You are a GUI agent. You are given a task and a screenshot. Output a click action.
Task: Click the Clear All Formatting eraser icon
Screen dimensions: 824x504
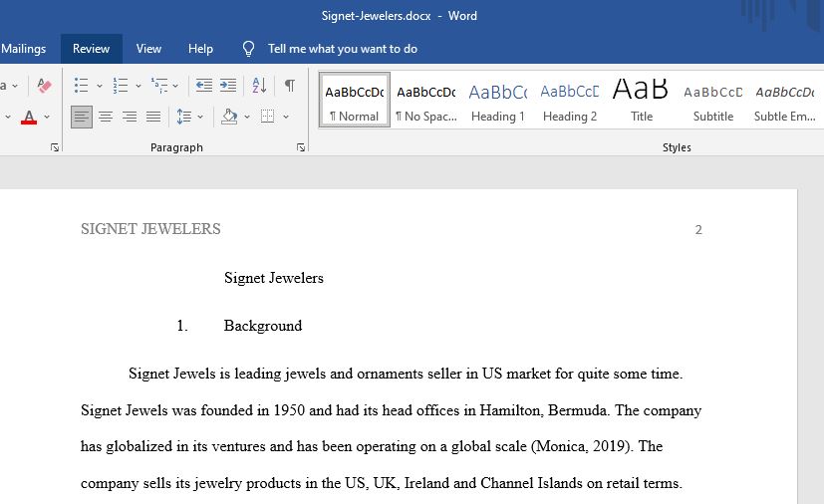[x=44, y=85]
